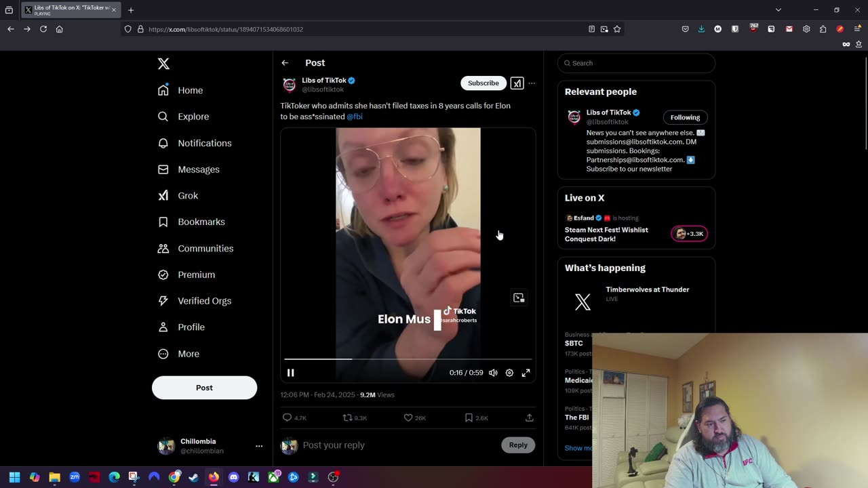Click the white Post button

point(204,388)
